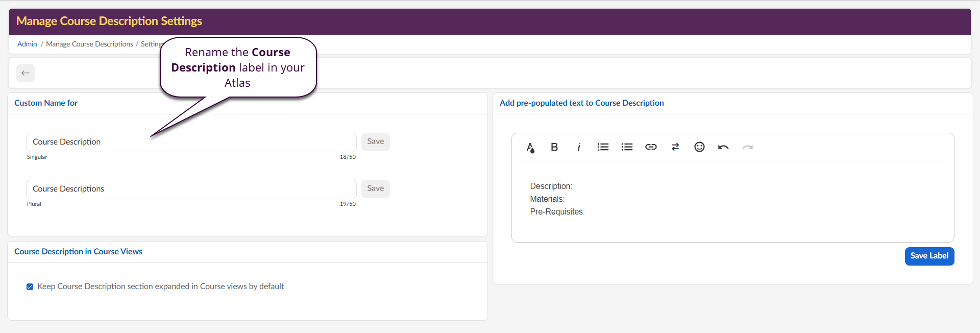Screen dimensions: 980x333
Task: Toggle italic formatting in the editor
Action: pyautogui.click(x=578, y=147)
